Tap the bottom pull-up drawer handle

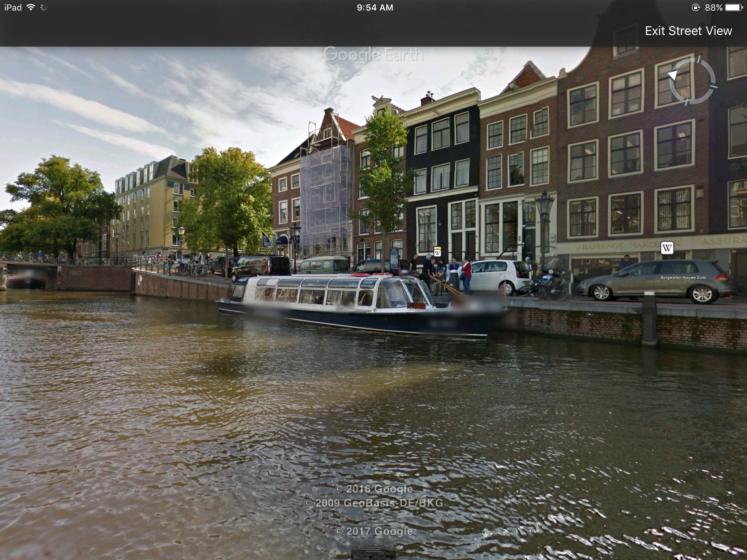click(373, 549)
